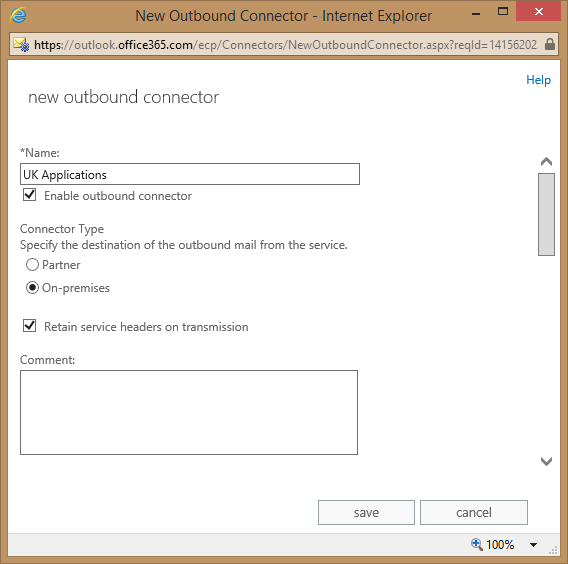Click the mail connector page icon in address bar
The width and height of the screenshot is (568, 564).
pos(21,45)
